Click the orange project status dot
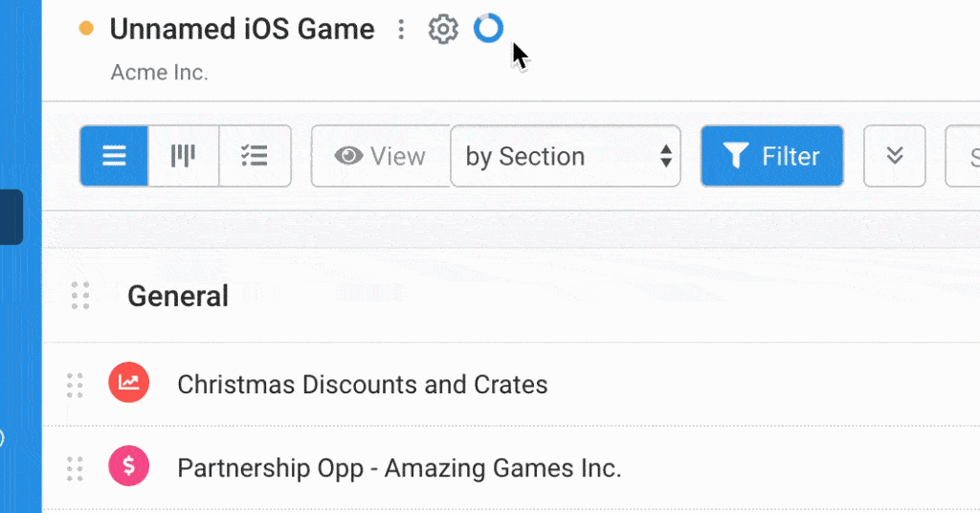The height and width of the screenshot is (513, 980). (x=86, y=29)
